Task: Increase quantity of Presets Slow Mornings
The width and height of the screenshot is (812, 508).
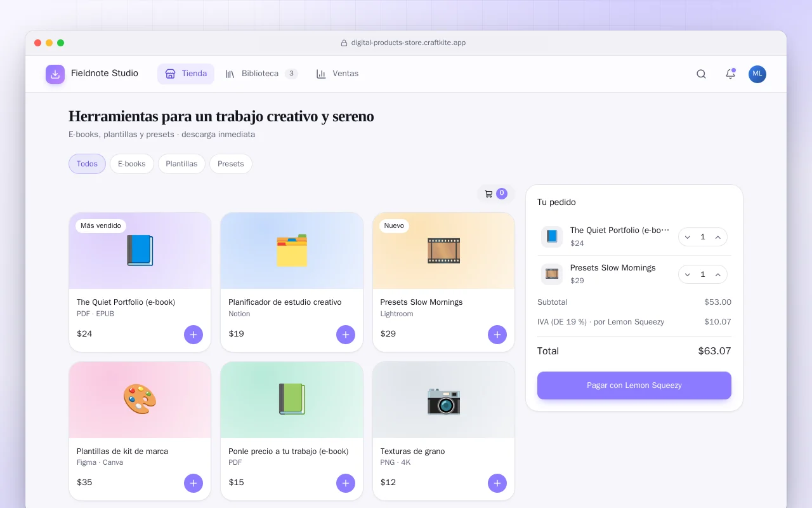Action: click(x=718, y=274)
